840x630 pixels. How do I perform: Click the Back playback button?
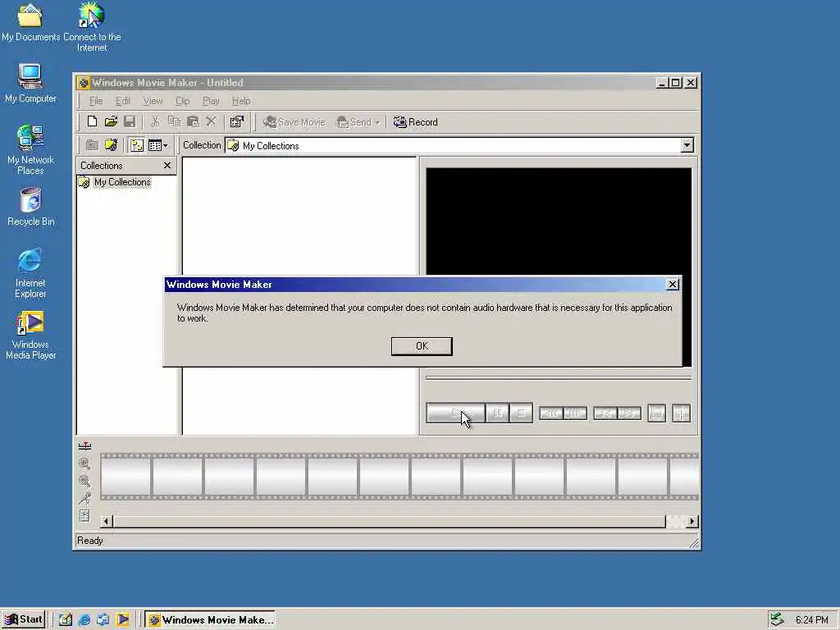[x=605, y=413]
